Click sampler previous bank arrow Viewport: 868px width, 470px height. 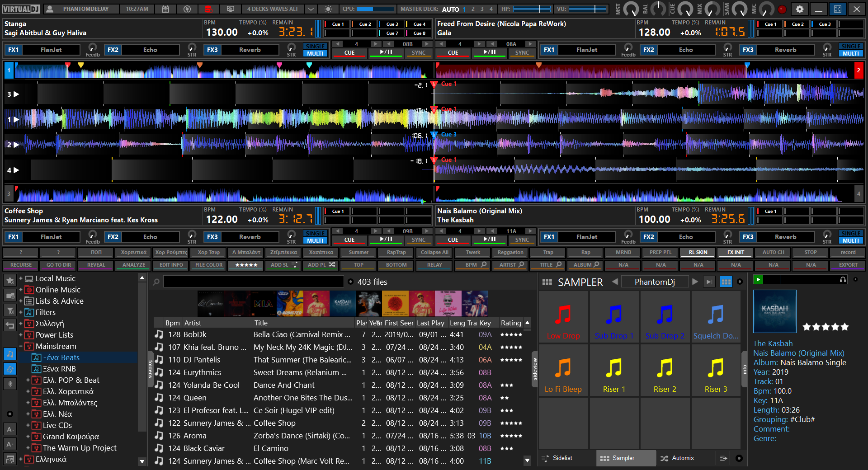tap(615, 282)
